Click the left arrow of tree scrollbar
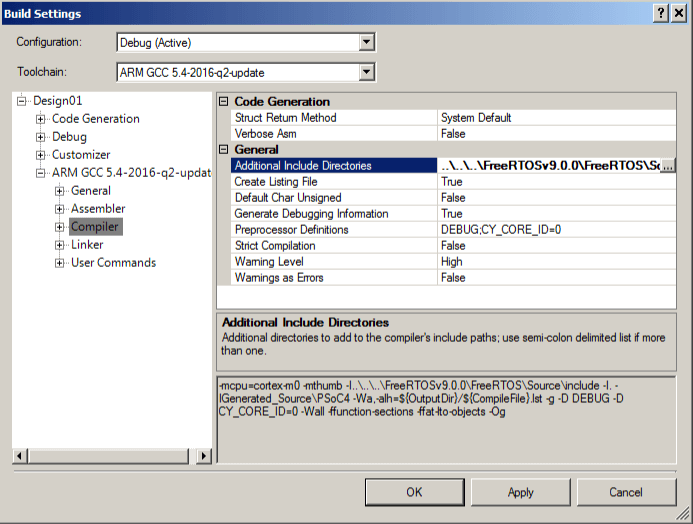Image resolution: width=693 pixels, height=524 pixels. (x=20, y=456)
